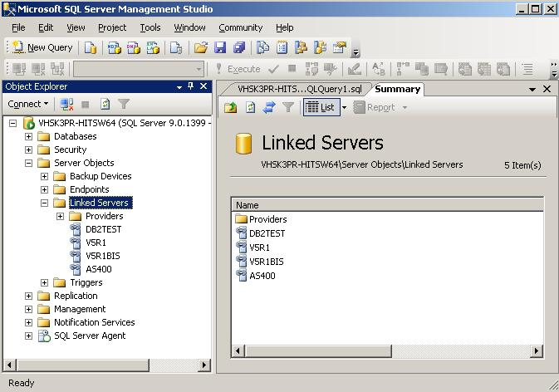Click Up one level icon in Summary

[x=231, y=107]
